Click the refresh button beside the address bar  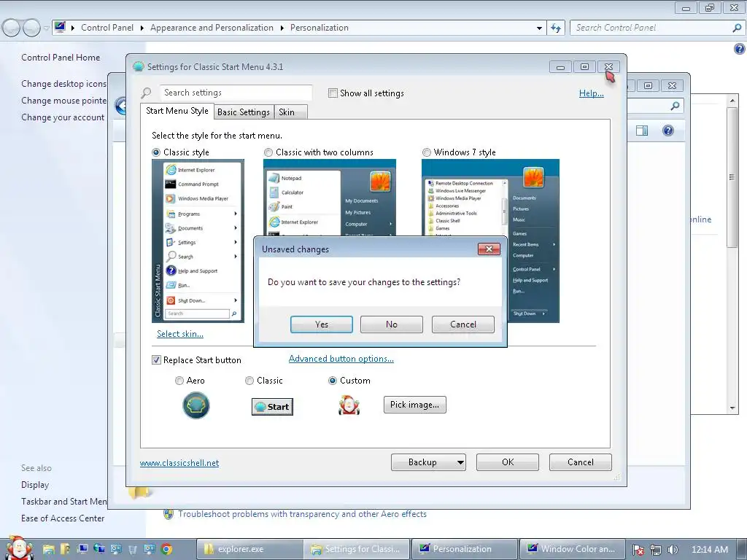556,28
